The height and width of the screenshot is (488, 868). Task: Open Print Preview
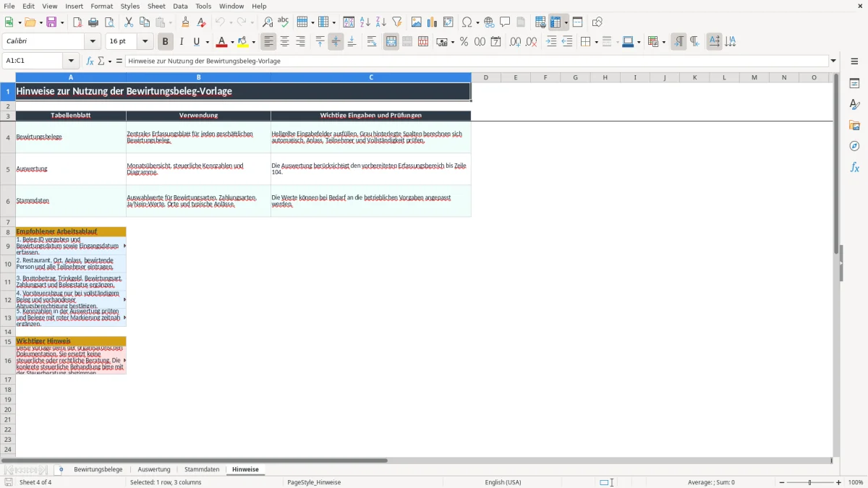[109, 22]
